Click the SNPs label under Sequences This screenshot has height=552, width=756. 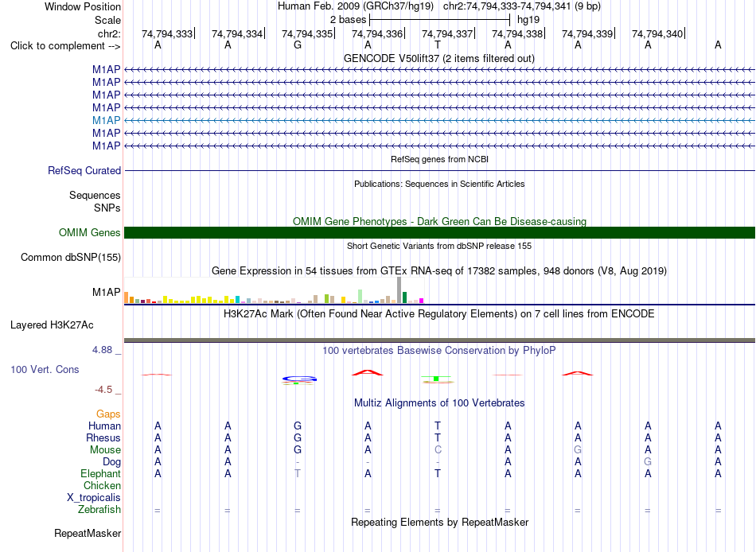point(107,208)
